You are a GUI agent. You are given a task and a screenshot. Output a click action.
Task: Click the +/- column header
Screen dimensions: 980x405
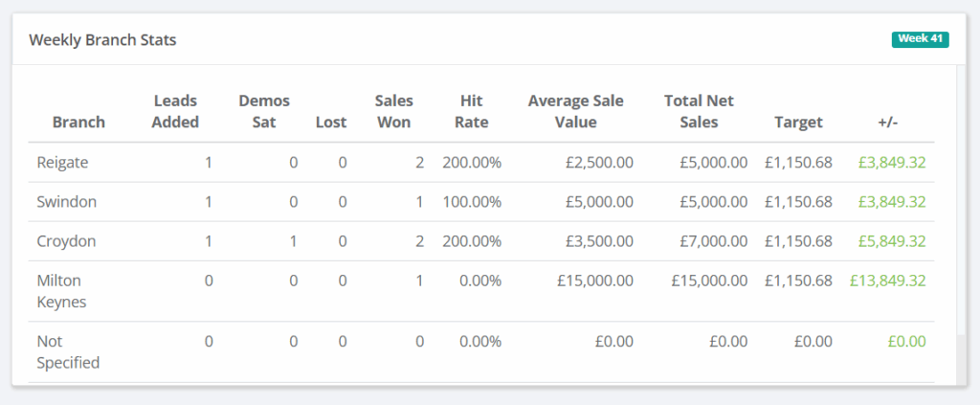click(887, 122)
